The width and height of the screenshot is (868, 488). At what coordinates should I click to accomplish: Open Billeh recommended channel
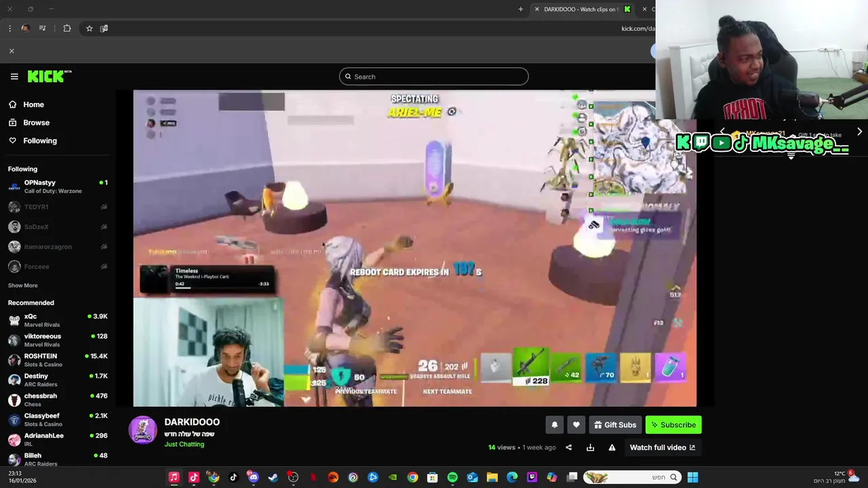coord(58,459)
